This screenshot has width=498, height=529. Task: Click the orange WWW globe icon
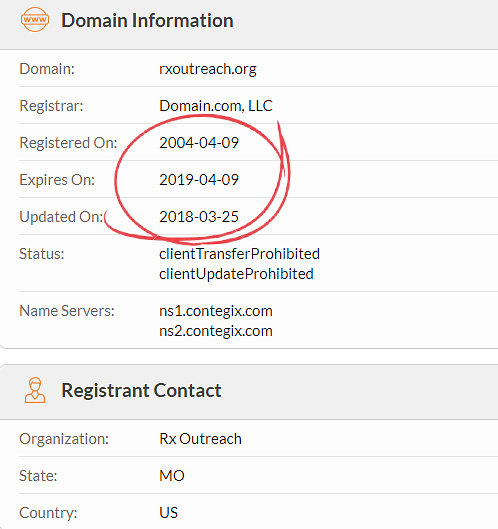tap(35, 20)
